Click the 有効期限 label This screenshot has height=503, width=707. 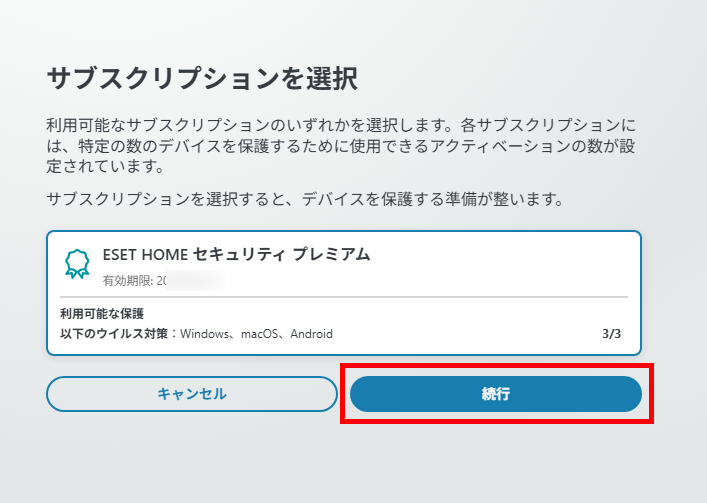(127, 280)
